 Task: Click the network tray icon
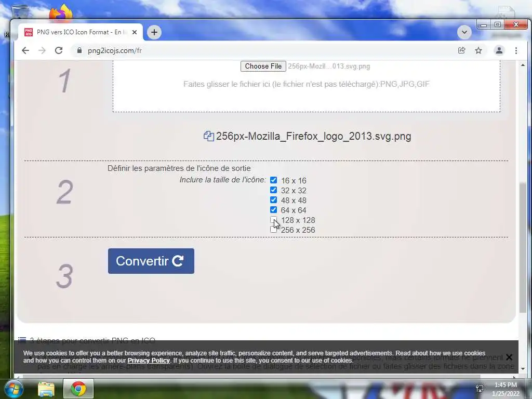click(480, 389)
